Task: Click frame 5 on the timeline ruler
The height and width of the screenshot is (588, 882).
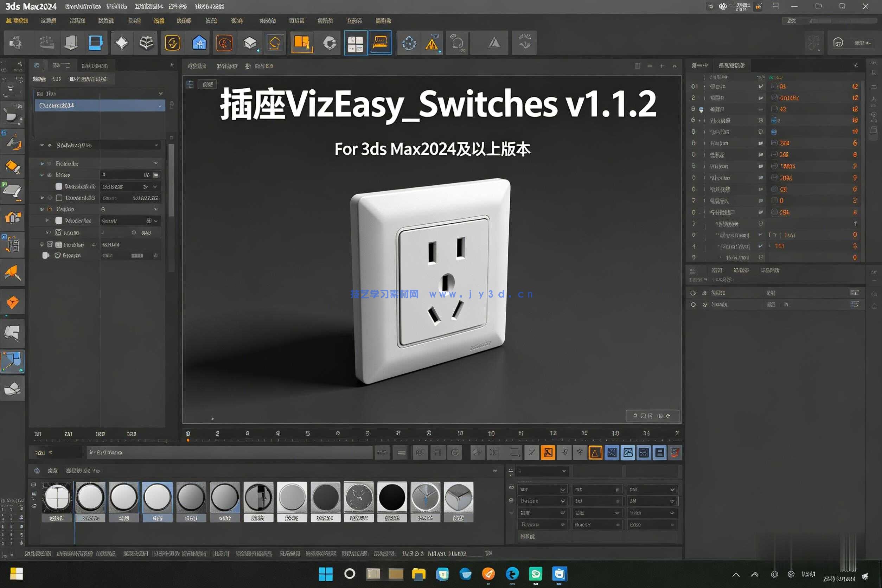Action: coord(307,434)
